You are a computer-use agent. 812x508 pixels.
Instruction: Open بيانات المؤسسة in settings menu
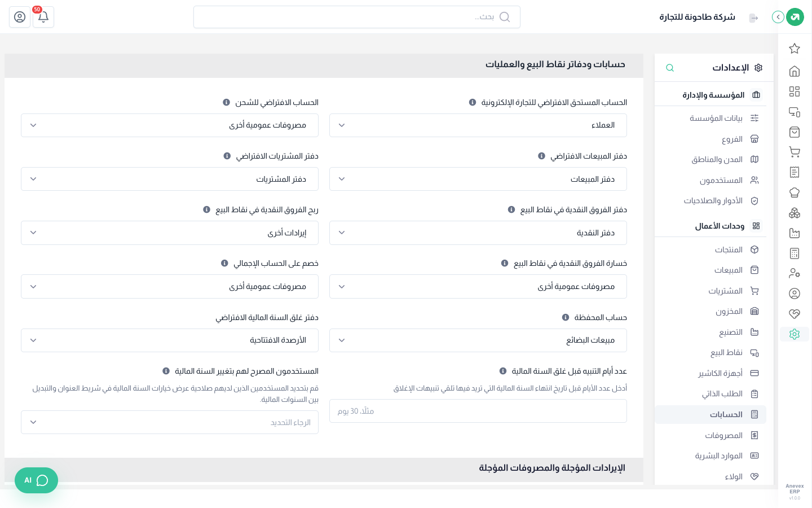(x=710, y=118)
